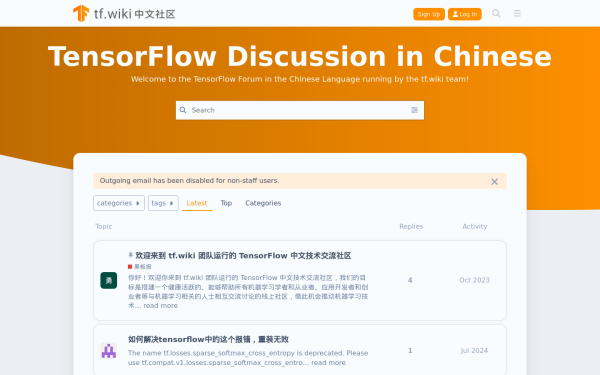The image size is (600, 375).
Task: Click the Oct 2023 activity date
Action: (x=474, y=280)
